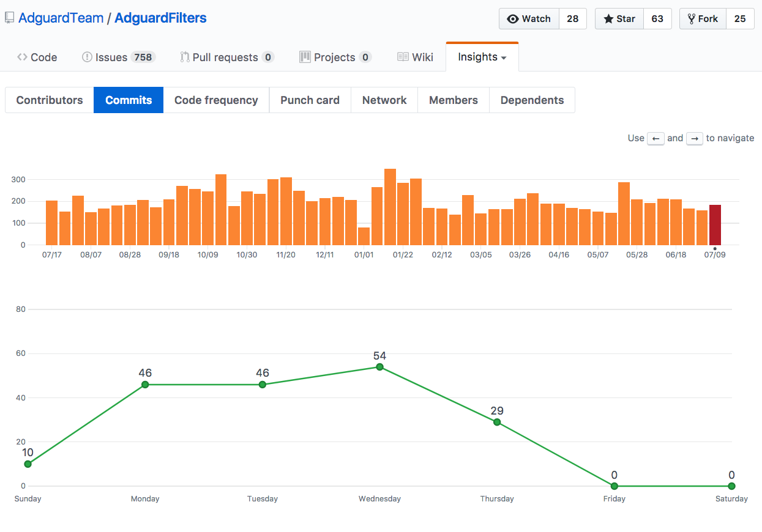
Task: Click the watchers count 28
Action: [x=573, y=19]
